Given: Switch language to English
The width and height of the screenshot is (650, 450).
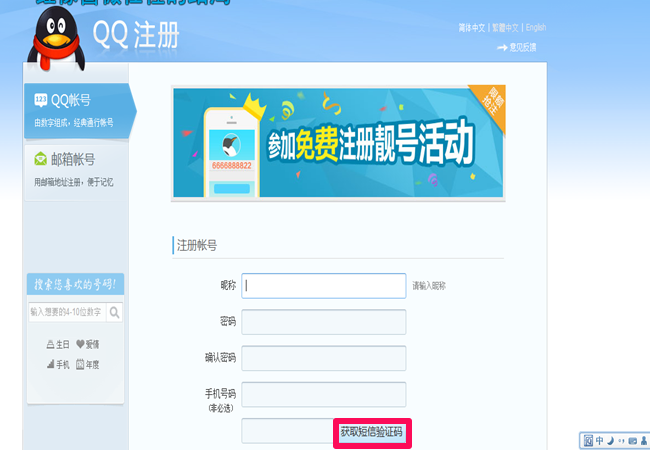Looking at the screenshot, I should [536, 27].
